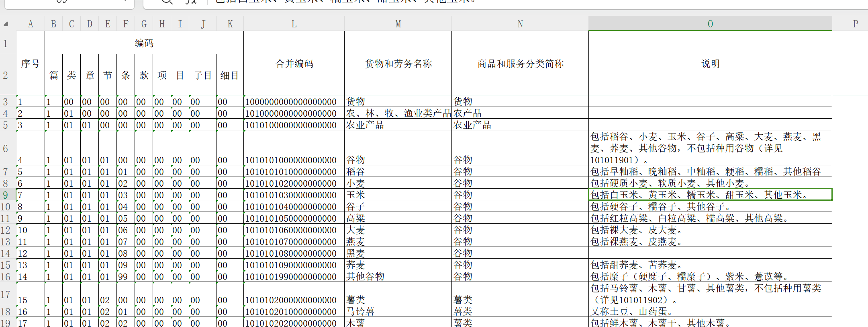Select column P header
This screenshot has height=327, width=868.
click(x=855, y=24)
